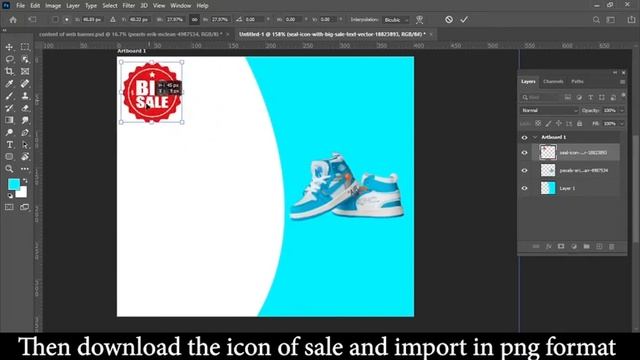The image size is (640, 360).
Task: Open the workspace switcher icon
Action: [611, 20]
